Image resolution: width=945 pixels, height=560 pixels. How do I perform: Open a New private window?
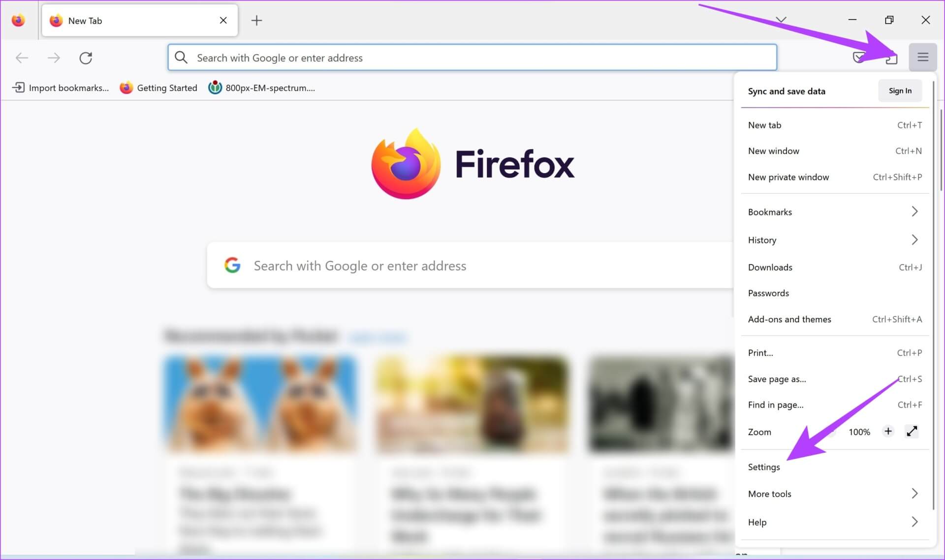(835, 177)
